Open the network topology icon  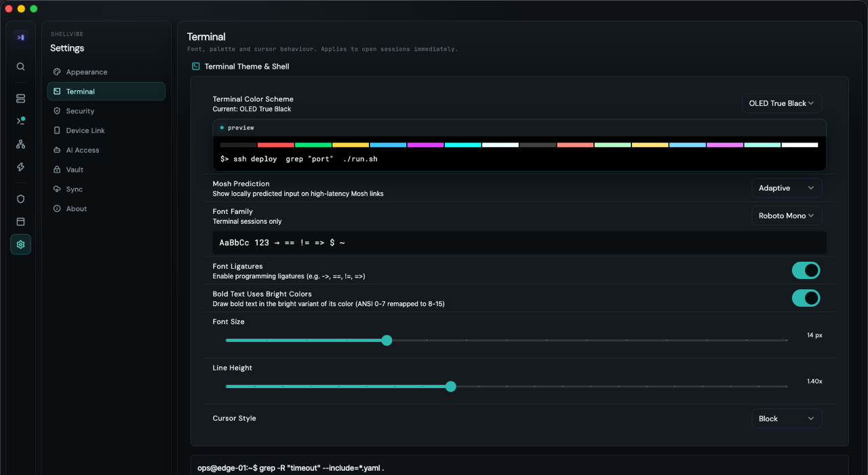coord(20,144)
